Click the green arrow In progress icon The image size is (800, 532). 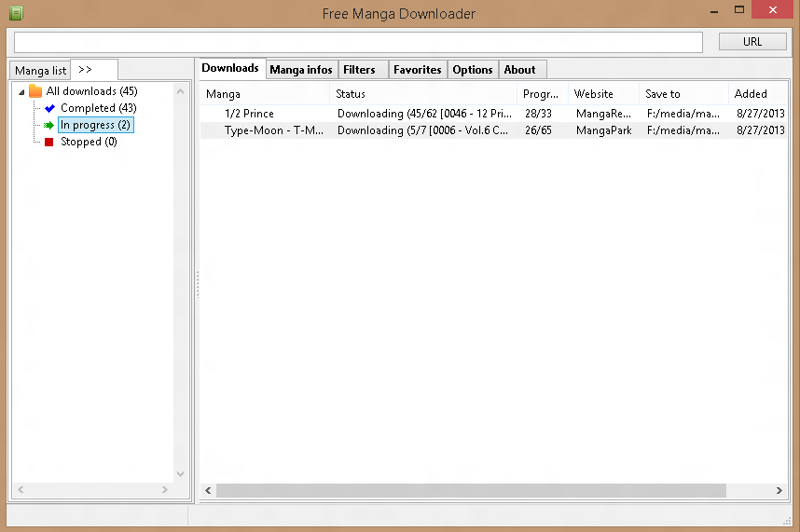[49, 125]
